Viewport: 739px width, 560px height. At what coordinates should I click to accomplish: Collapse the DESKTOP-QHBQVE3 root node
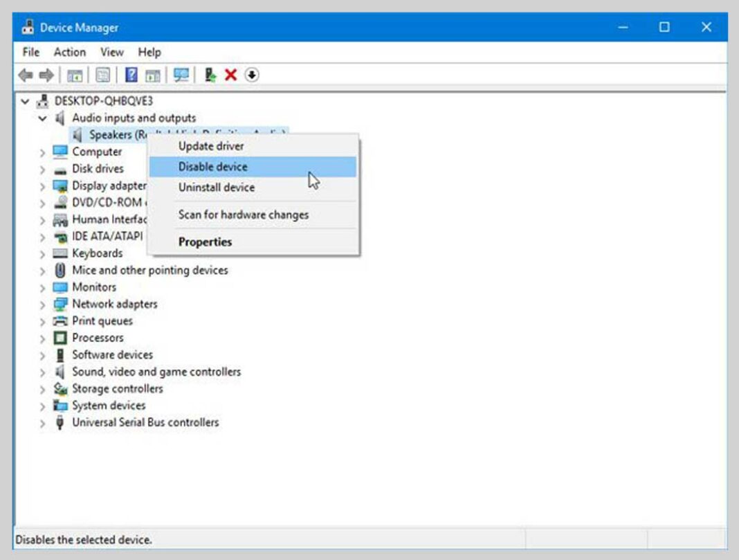[26, 101]
